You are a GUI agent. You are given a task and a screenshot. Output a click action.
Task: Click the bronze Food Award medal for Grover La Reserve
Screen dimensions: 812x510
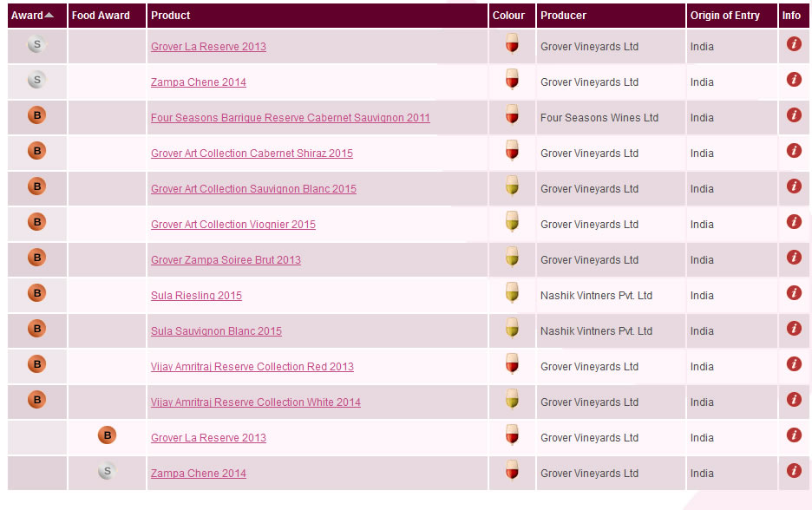click(x=108, y=435)
